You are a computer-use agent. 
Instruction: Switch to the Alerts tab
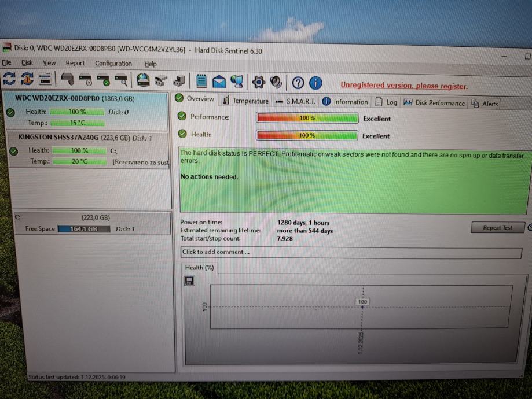pos(485,104)
